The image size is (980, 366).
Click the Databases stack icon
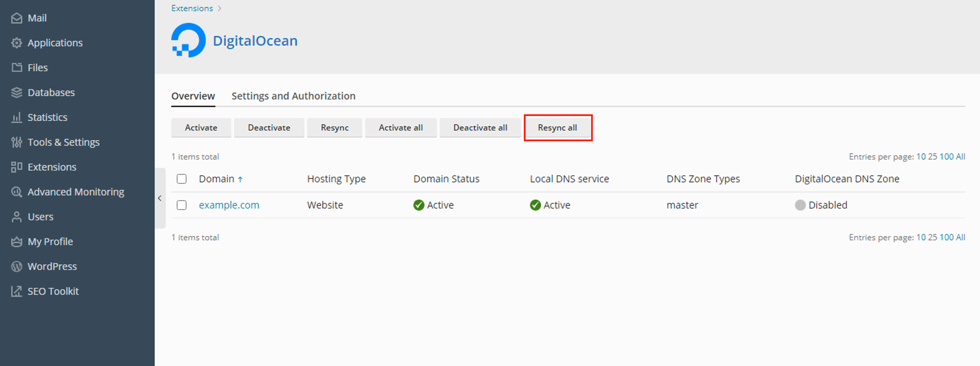(16, 93)
